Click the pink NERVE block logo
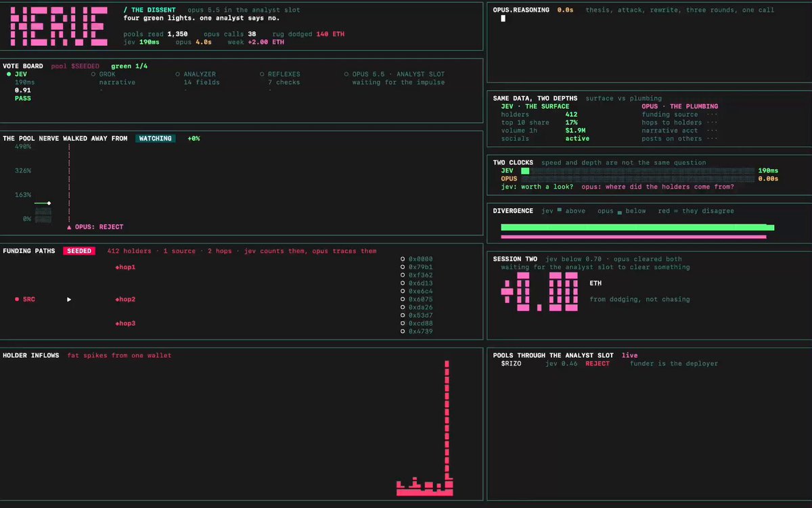 click(59, 26)
